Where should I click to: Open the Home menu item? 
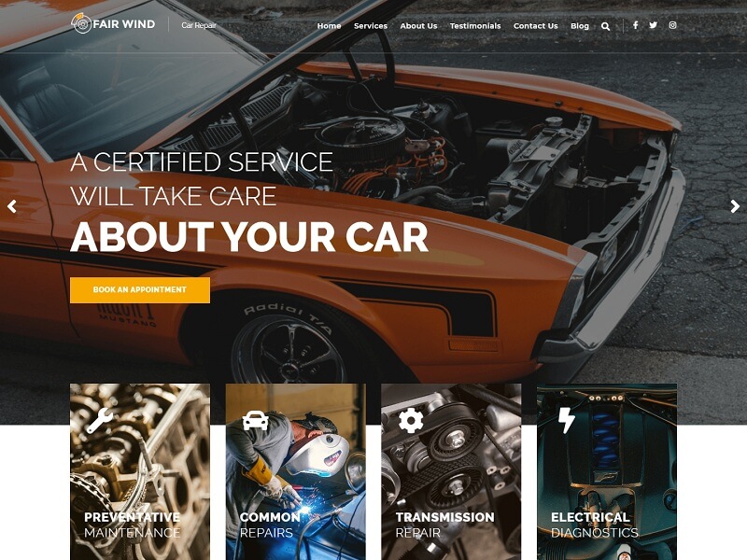[330, 26]
